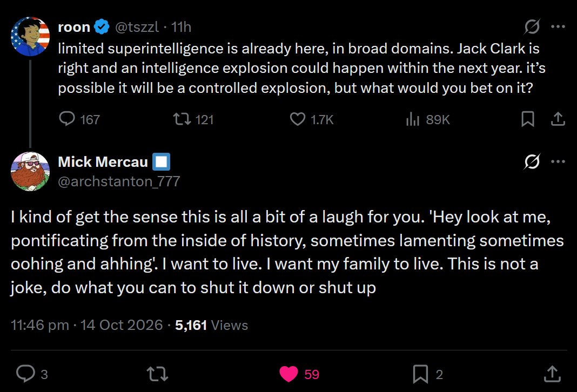Open Mick Mercau's avatar image

click(x=30, y=171)
